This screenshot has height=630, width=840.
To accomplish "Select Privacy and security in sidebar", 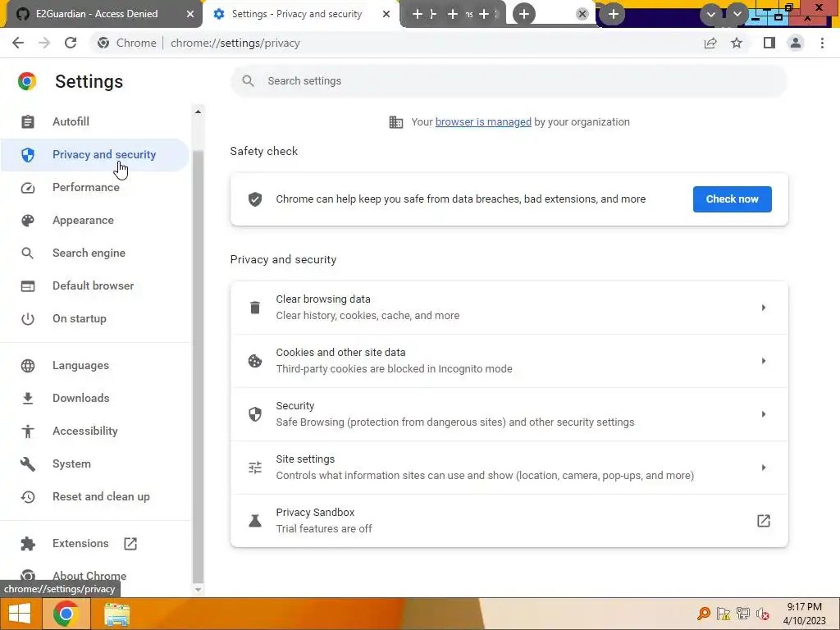I will coord(94,155).
